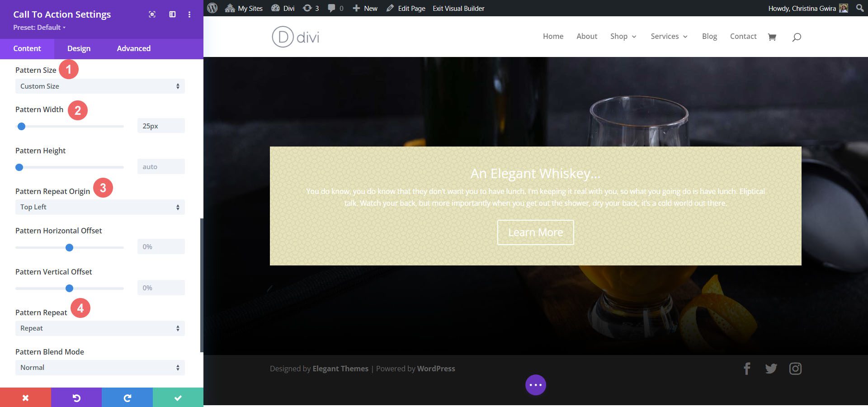Open the Pattern Size dropdown
The width and height of the screenshot is (868, 407).
pos(100,86)
